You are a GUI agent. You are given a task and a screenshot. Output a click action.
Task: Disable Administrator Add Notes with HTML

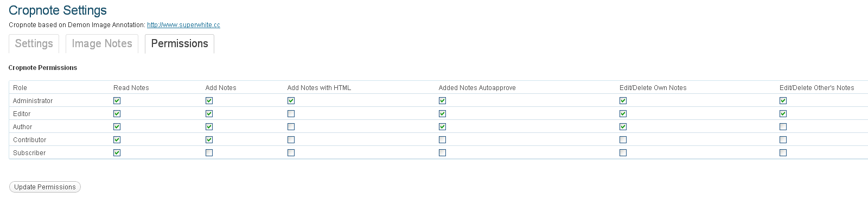tap(291, 100)
